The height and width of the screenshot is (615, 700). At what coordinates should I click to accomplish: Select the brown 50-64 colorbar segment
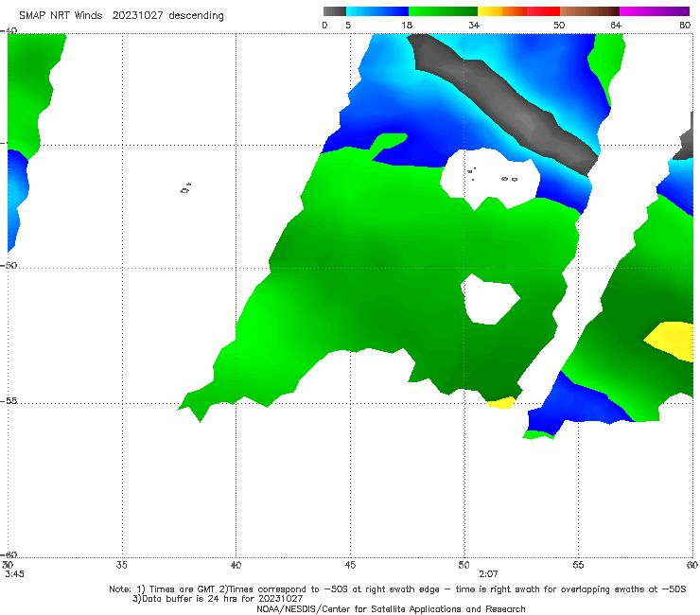[589, 11]
